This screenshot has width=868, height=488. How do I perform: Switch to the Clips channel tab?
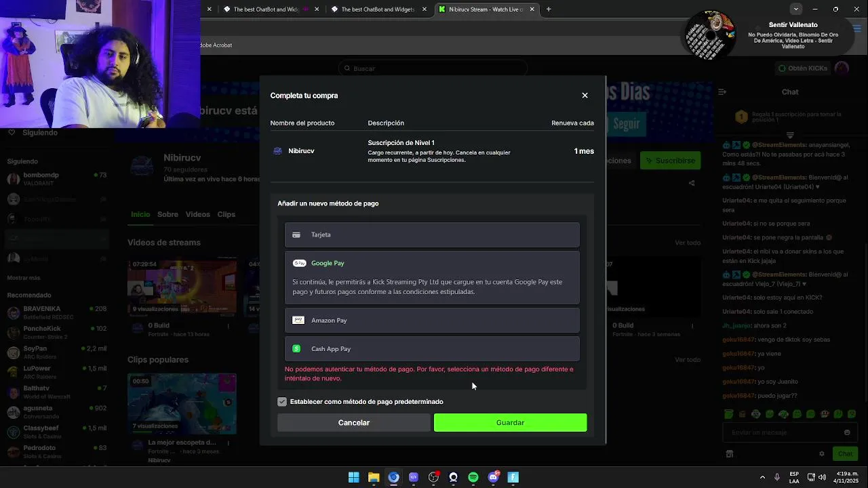coord(226,214)
